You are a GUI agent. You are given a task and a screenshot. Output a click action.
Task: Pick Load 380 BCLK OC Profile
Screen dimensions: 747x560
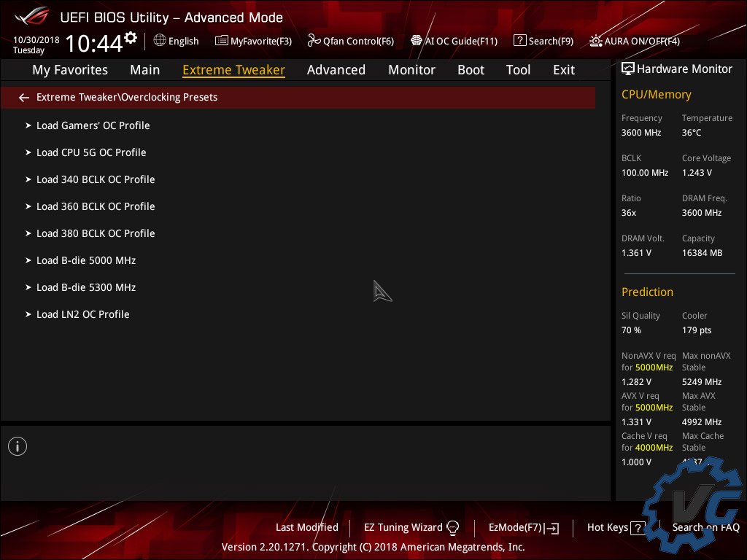96,234
